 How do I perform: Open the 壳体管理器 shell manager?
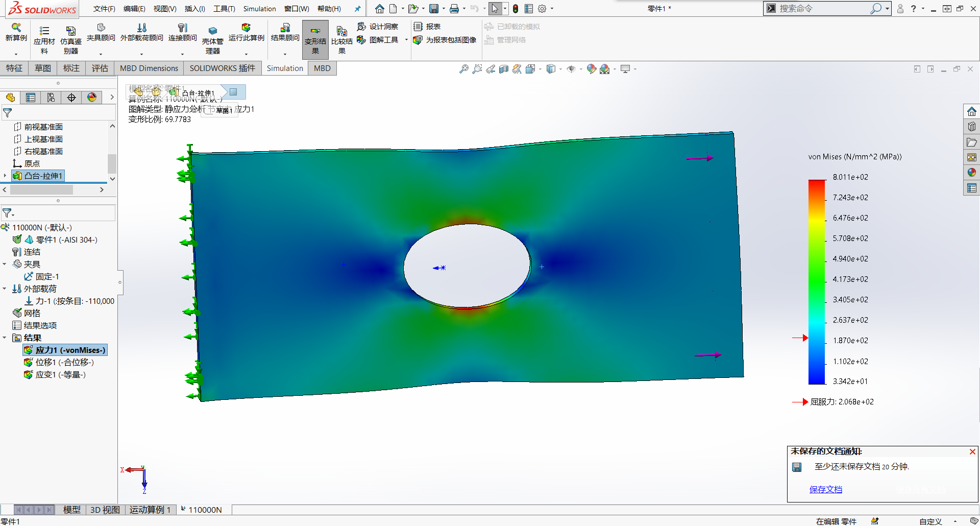(x=213, y=36)
